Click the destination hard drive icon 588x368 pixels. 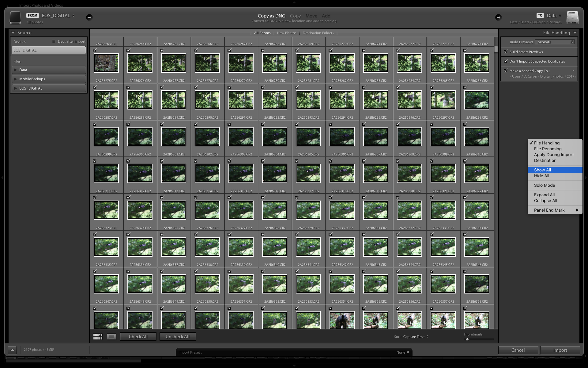(x=572, y=17)
